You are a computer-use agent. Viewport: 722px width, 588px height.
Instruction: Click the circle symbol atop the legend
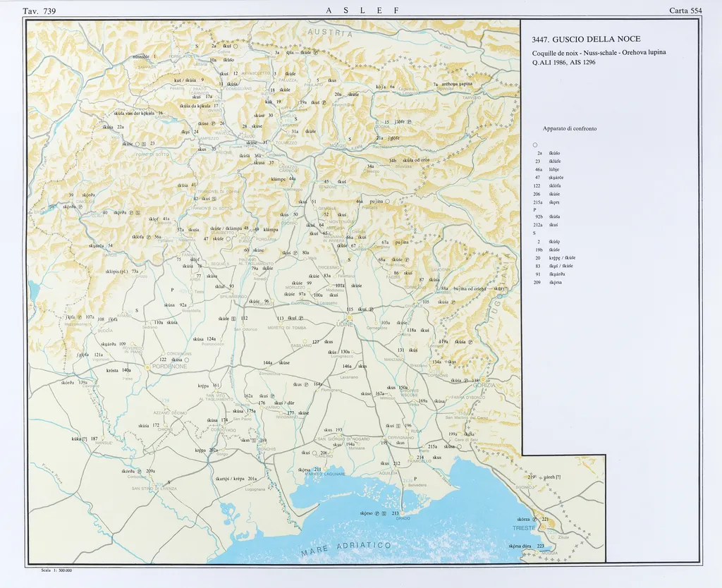pyautogui.click(x=536, y=145)
